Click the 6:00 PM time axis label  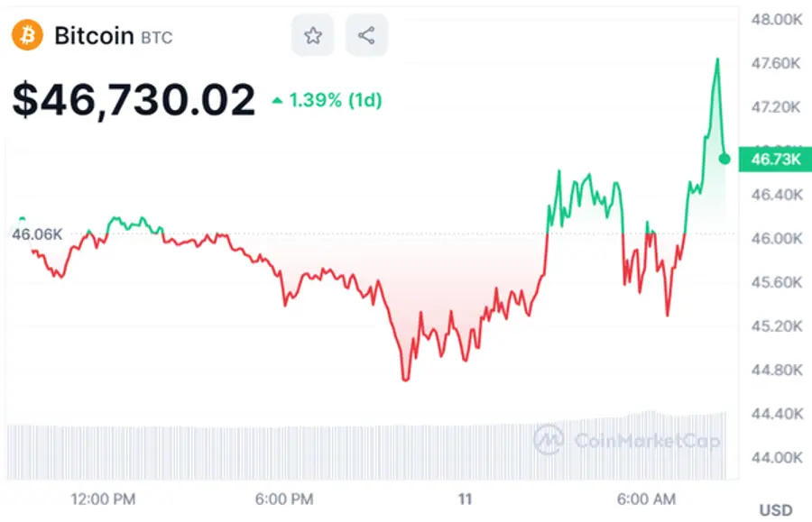[284, 499]
